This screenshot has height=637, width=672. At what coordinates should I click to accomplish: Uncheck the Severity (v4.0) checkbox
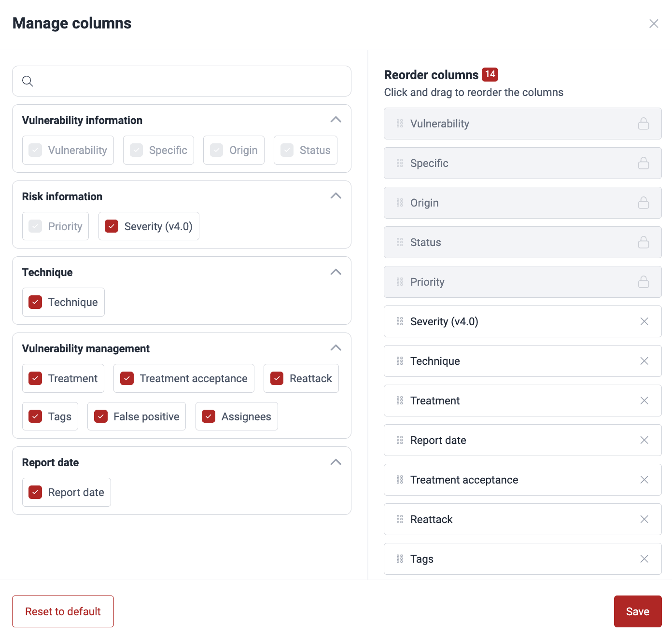112,226
